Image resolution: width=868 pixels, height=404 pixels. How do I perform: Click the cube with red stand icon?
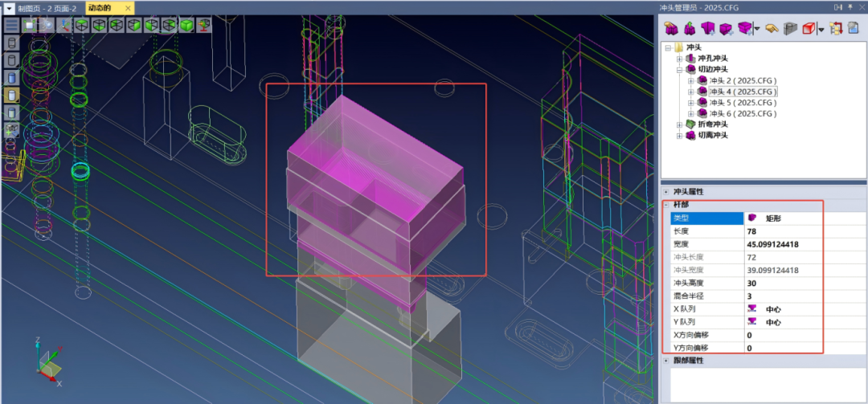(204, 25)
